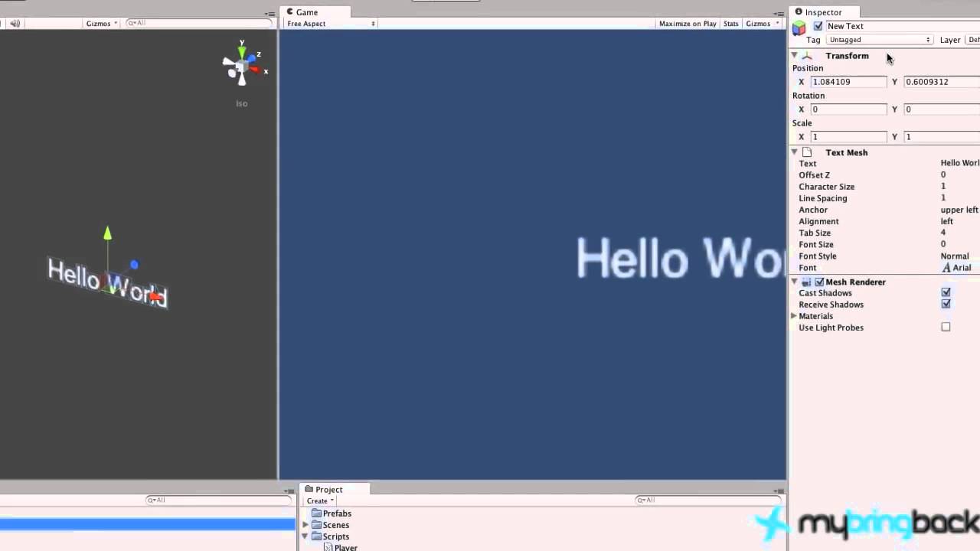Toggle the Mesh Renderer enabled checkbox
Image resolution: width=980 pixels, height=551 pixels.
(819, 282)
